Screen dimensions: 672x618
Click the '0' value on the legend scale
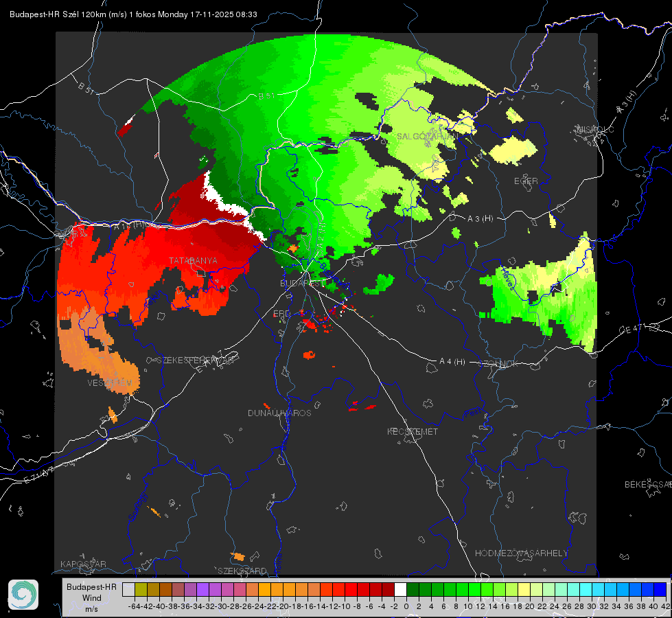point(406,606)
